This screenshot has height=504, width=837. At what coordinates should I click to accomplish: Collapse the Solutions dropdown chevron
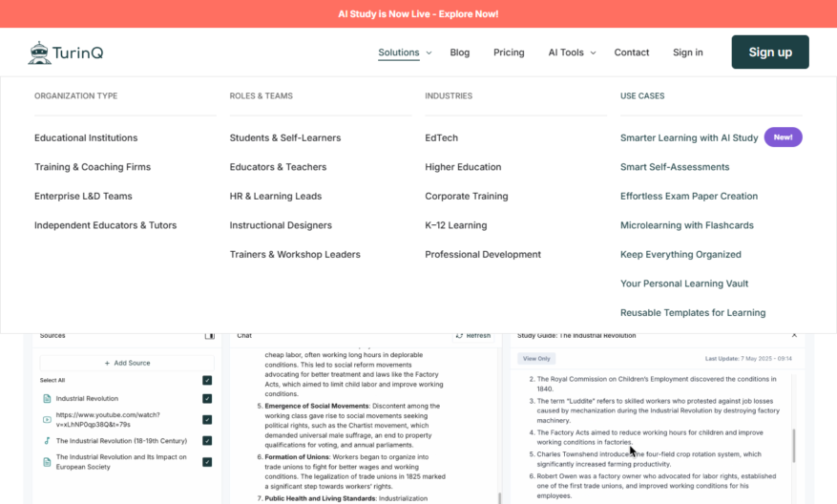[x=429, y=52]
